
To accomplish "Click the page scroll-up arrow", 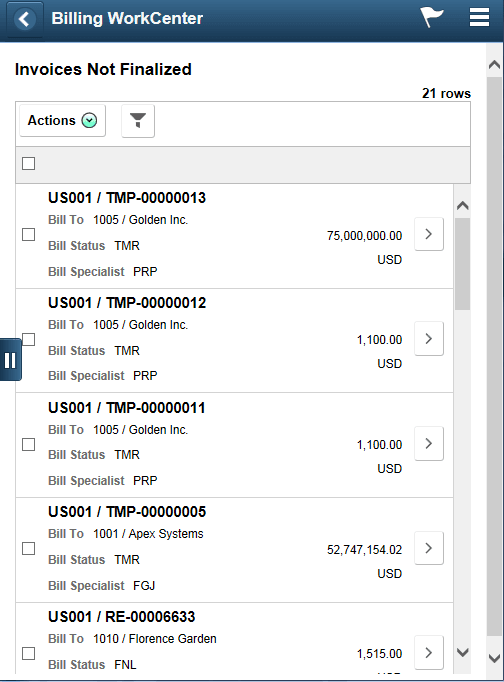I will [x=494, y=65].
